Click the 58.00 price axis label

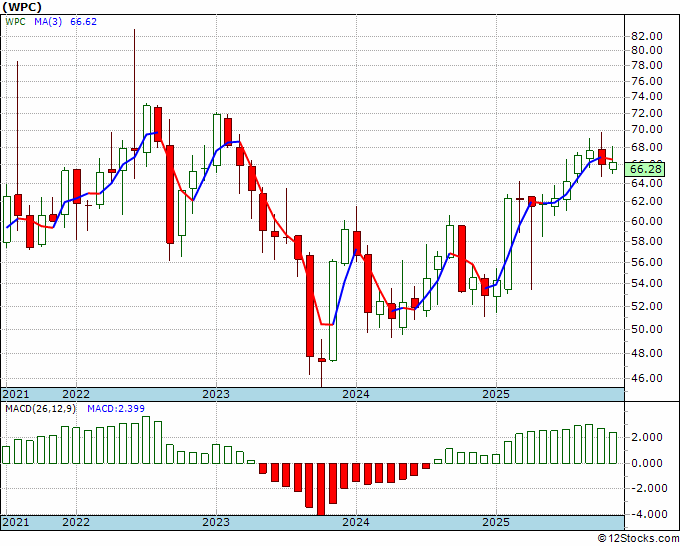(x=647, y=241)
